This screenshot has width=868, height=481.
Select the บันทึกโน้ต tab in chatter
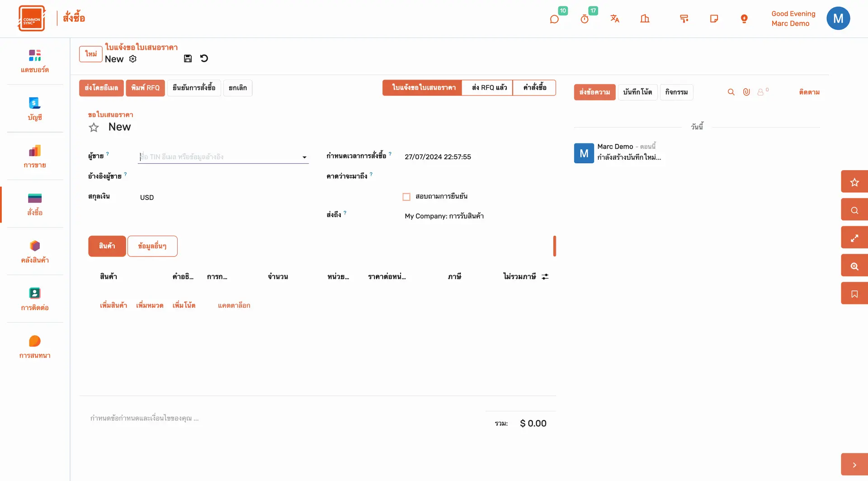click(637, 92)
